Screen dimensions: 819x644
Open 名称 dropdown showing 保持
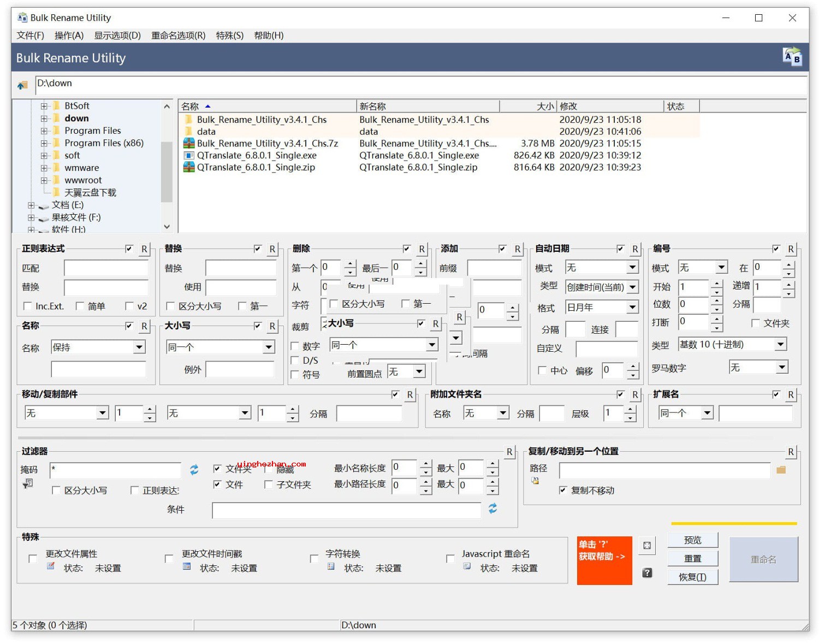[x=98, y=347]
